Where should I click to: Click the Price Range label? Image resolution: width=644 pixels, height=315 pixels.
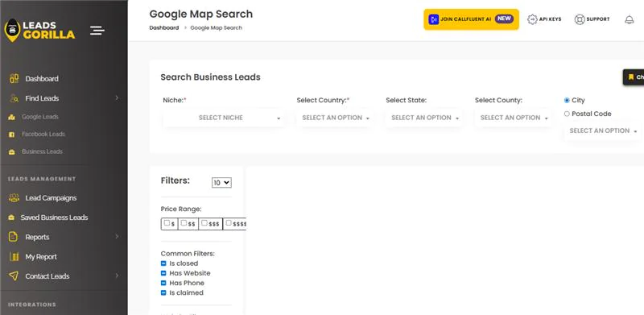coord(181,209)
